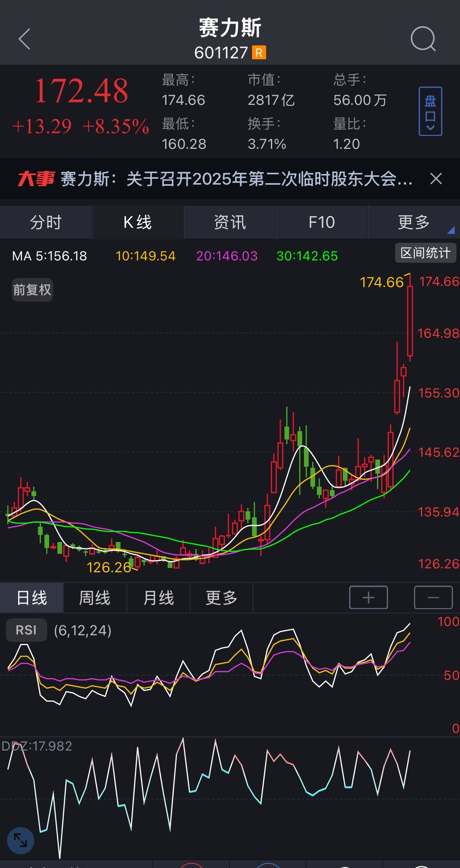460x868 pixels.
Task: Tap the current price 172.48
Action: pyautogui.click(x=81, y=91)
